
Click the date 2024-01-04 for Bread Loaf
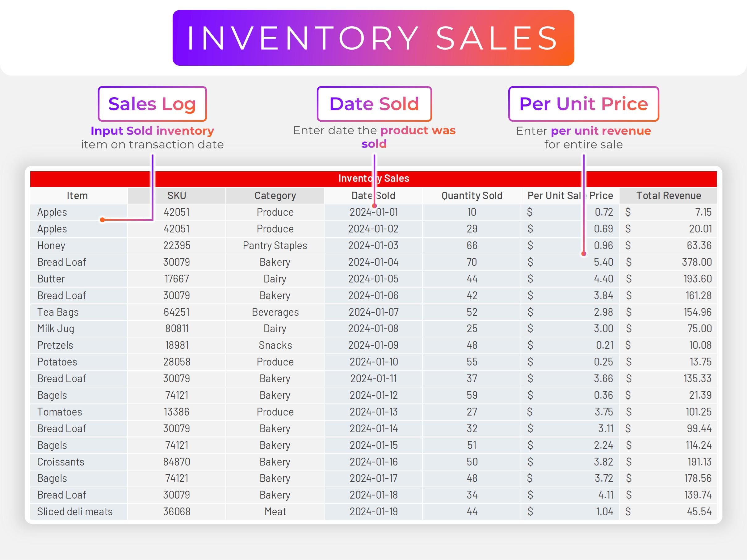pyautogui.click(x=373, y=262)
